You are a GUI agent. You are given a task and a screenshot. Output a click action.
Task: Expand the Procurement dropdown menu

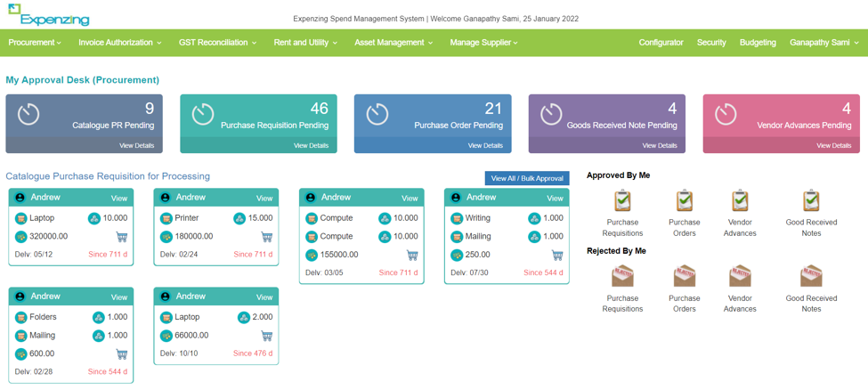click(35, 43)
